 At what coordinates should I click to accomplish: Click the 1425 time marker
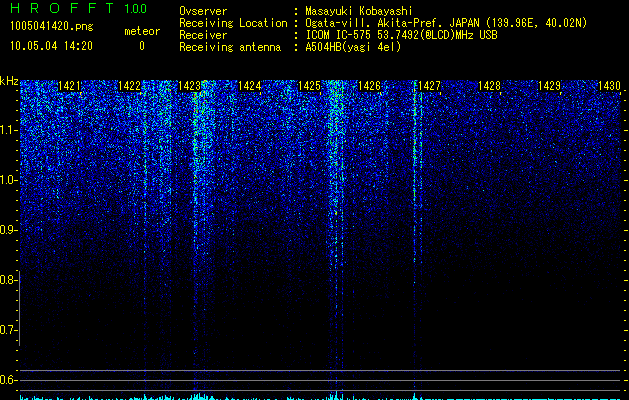pos(309,86)
